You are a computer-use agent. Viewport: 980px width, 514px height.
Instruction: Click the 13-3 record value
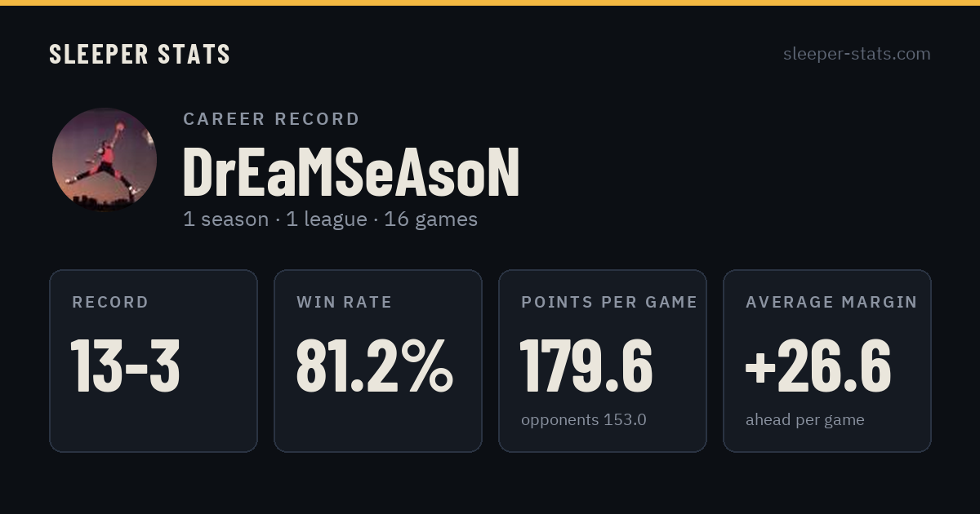(x=125, y=366)
